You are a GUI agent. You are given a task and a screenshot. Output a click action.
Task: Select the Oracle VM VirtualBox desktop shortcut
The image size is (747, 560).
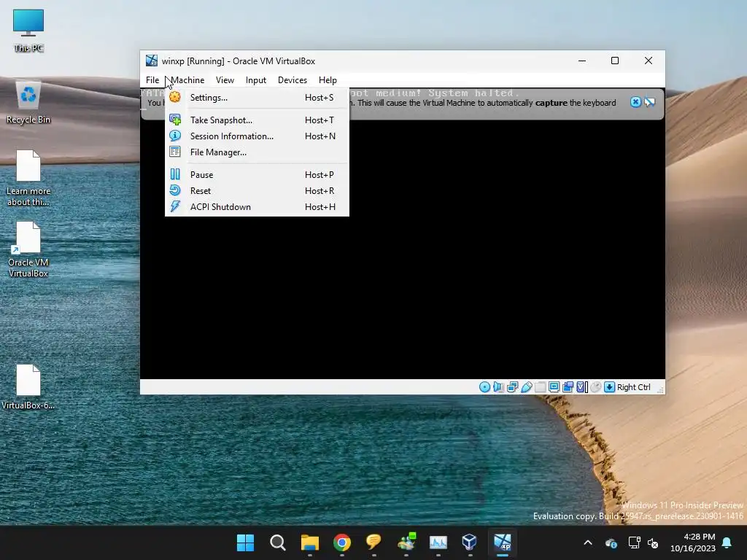coord(28,249)
